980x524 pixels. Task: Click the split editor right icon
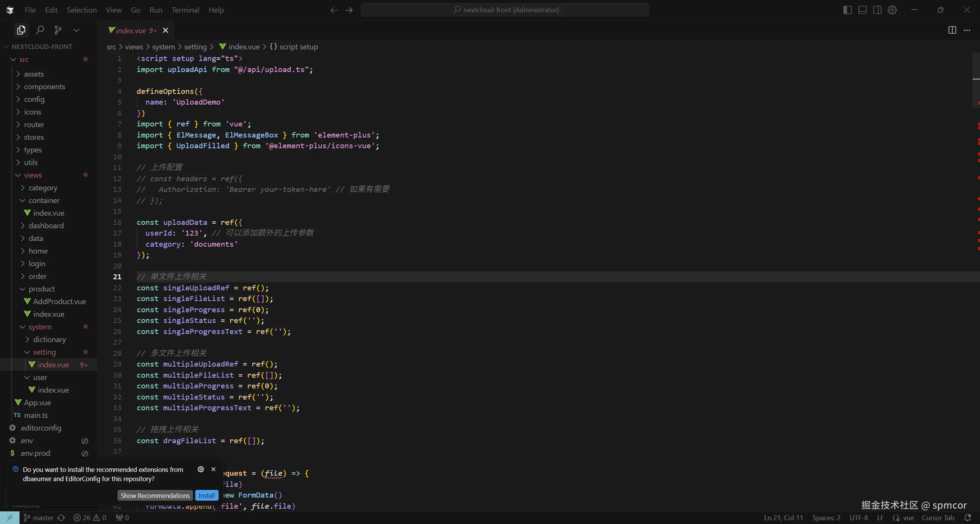(952, 30)
